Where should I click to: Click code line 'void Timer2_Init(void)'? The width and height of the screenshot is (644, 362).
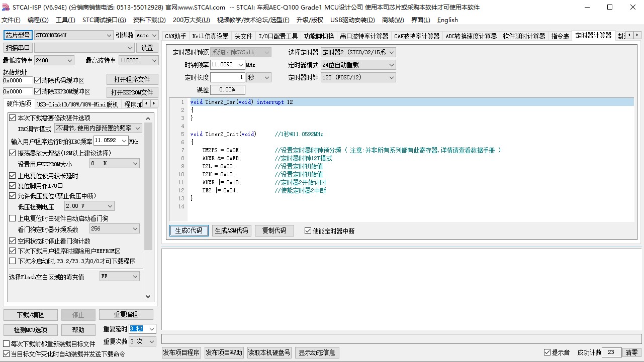tap(223, 134)
